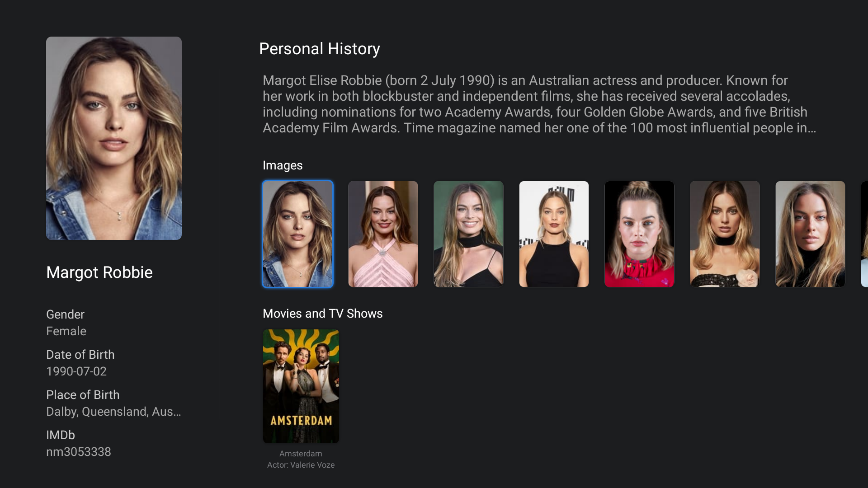868x488 pixels.
Task: Click the Date of Birth value 1990-07-02
Action: pyautogui.click(x=76, y=371)
